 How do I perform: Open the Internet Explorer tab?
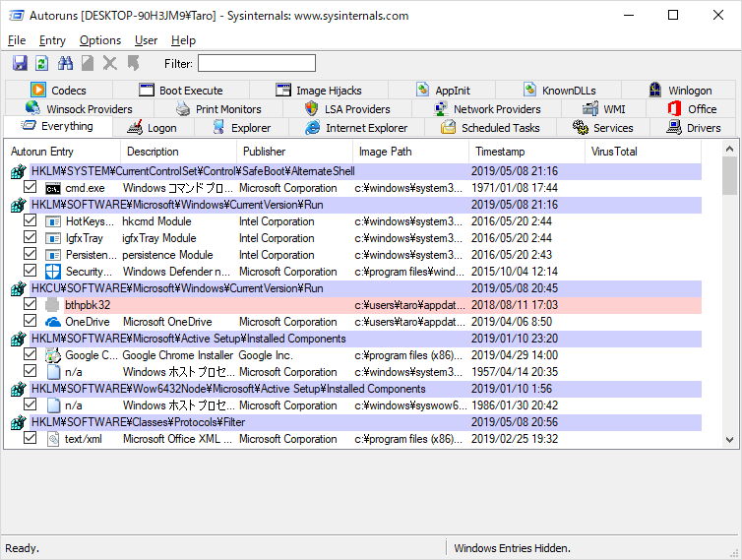(x=356, y=128)
